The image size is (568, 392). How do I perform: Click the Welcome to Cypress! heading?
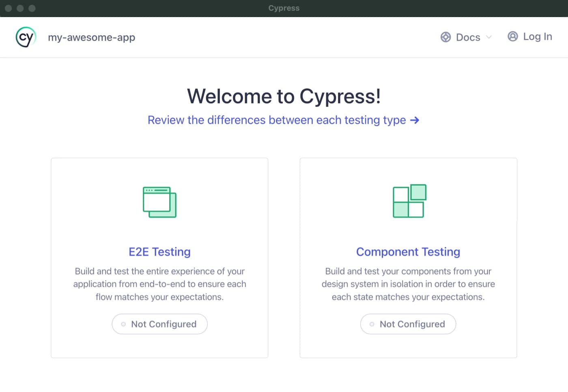284,97
